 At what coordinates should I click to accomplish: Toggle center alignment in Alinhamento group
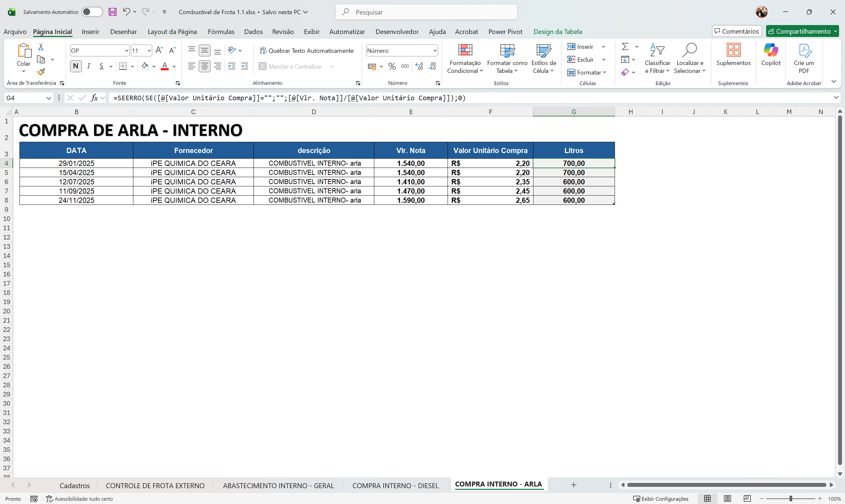(x=205, y=66)
